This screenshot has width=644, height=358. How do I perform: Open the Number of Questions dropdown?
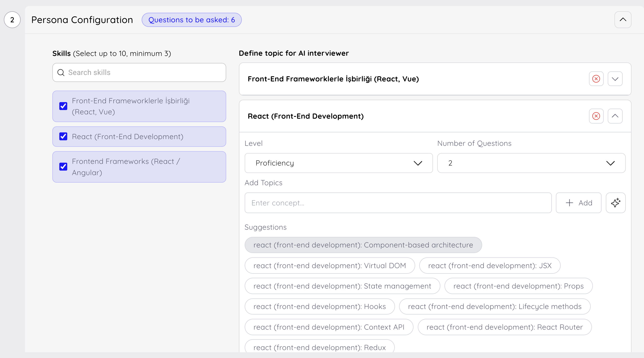531,163
